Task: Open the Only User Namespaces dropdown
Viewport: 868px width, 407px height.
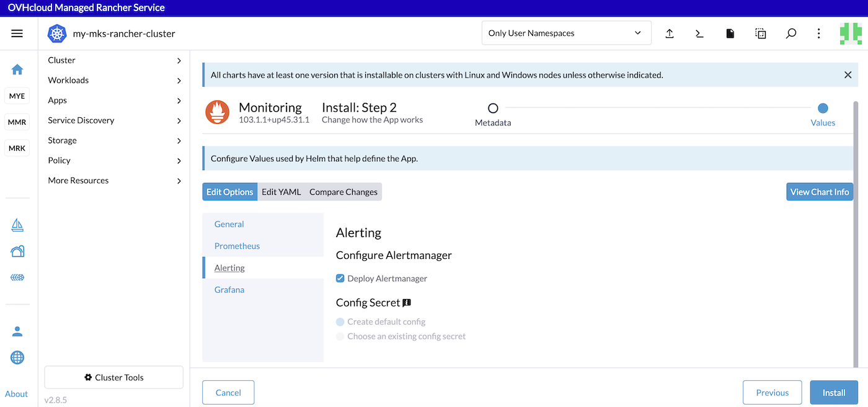Action: (x=565, y=32)
